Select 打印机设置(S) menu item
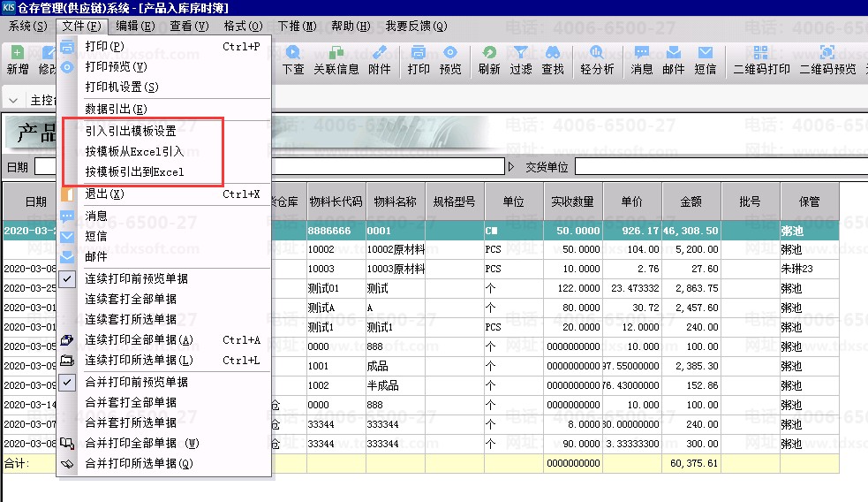The width and height of the screenshot is (868, 502). click(121, 87)
